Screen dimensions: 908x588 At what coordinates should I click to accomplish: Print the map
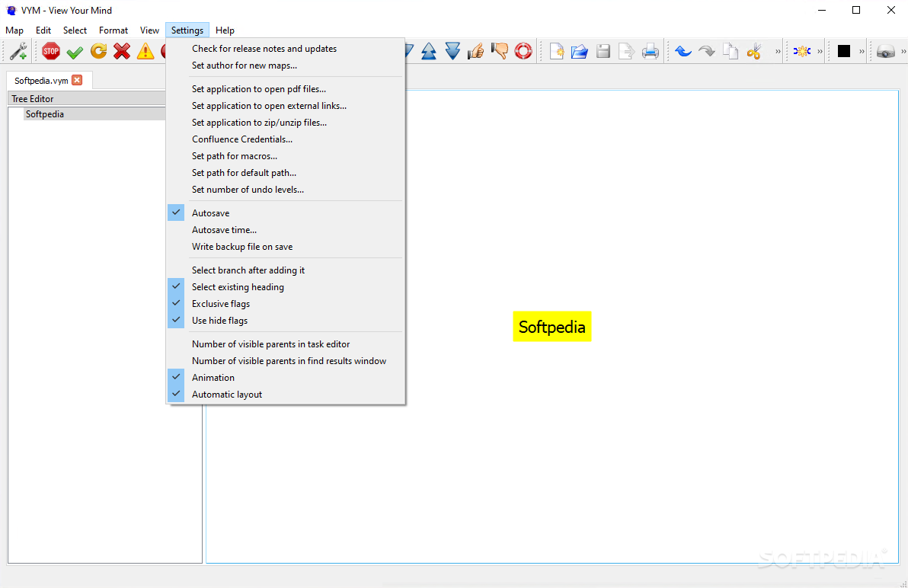(651, 52)
